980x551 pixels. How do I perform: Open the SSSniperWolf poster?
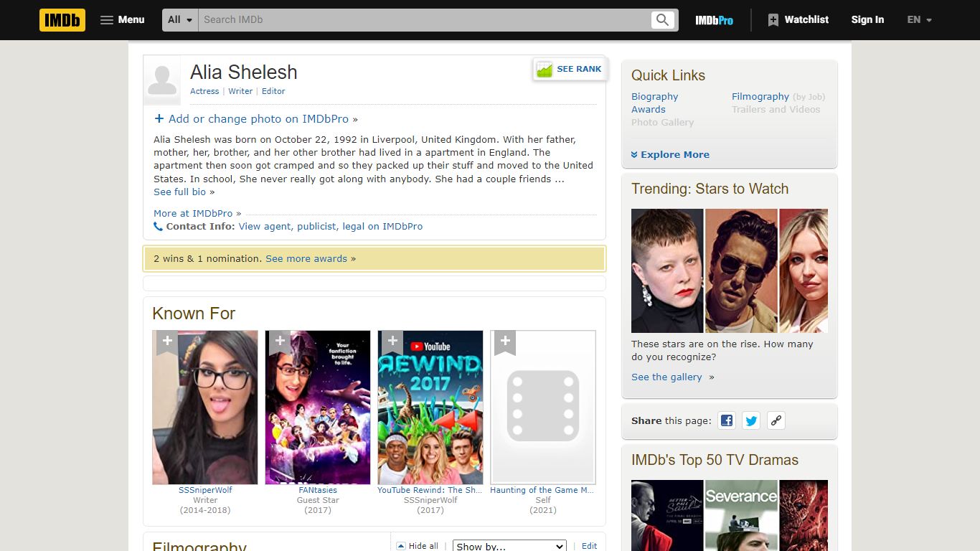coord(205,408)
